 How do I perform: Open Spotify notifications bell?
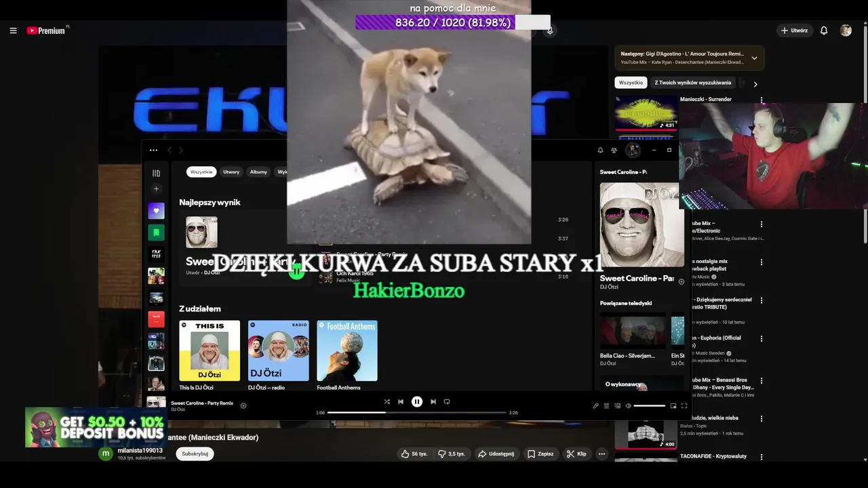click(600, 150)
